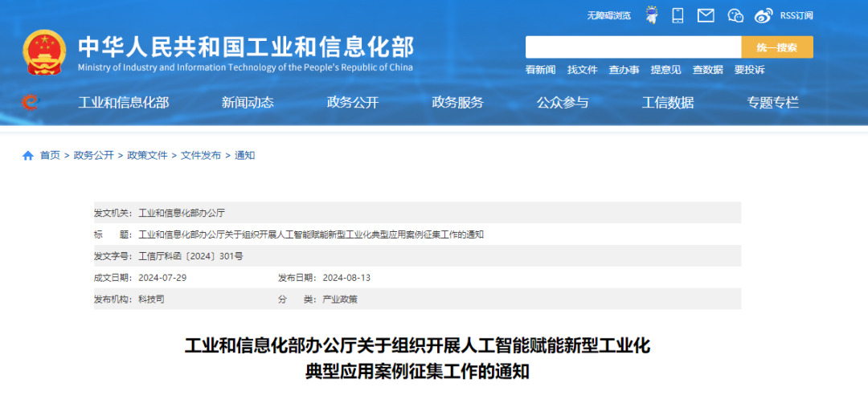Open 专题专栏 nav menu
The height and width of the screenshot is (395, 868).
773,102
